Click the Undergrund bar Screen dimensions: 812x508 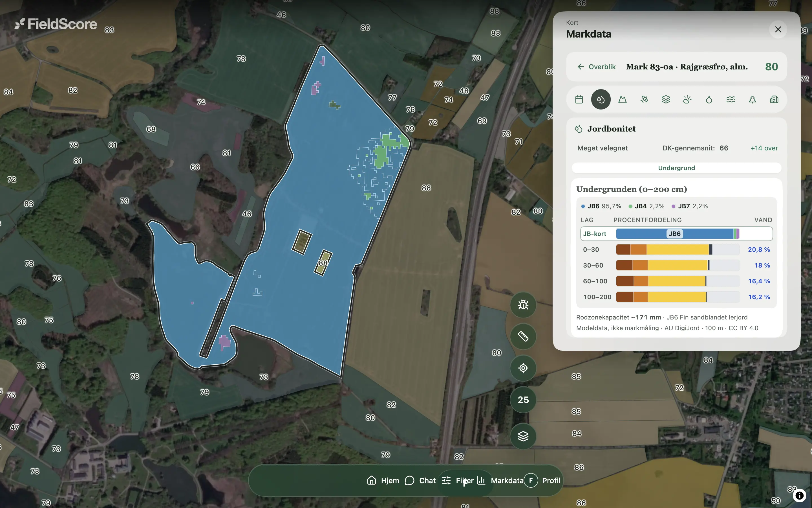[x=676, y=168]
